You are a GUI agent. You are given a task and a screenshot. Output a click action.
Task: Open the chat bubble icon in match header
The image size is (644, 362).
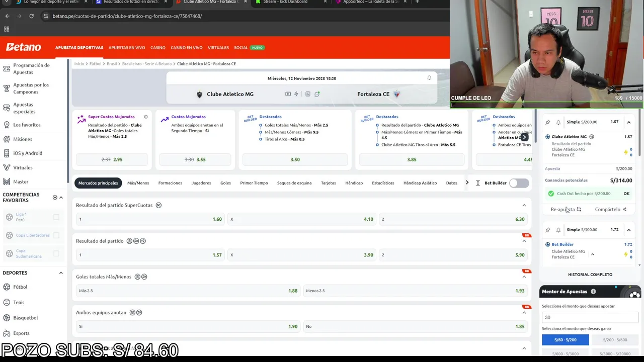(317, 94)
